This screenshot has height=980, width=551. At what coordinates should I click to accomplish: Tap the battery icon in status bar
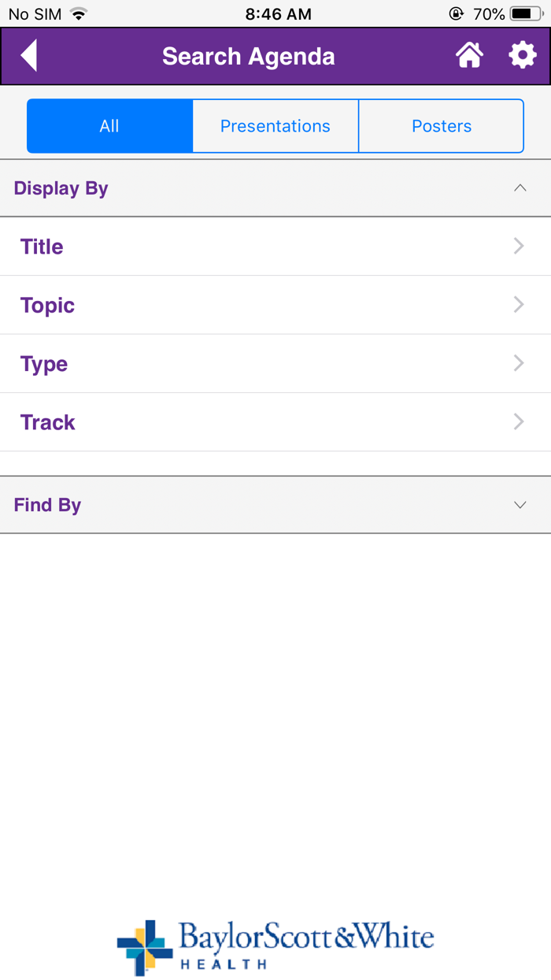(x=525, y=14)
